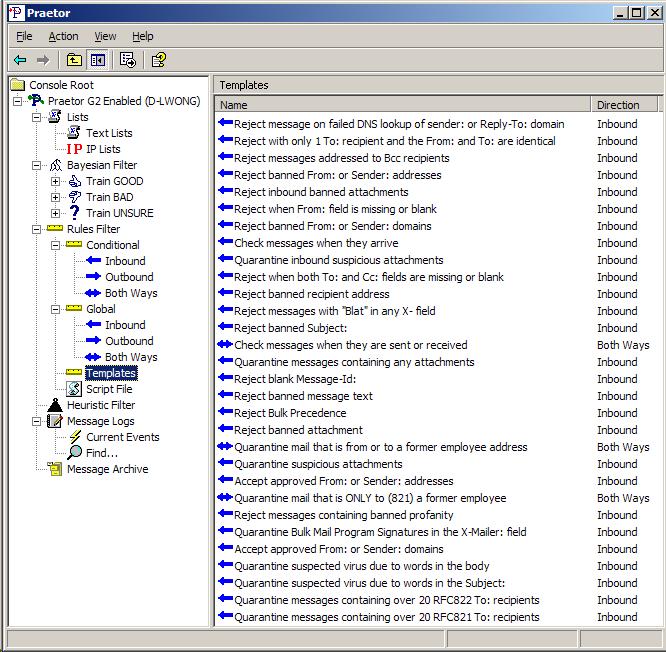Click the Train UNSURE question mark icon
This screenshot has width=666, height=652.
(75, 212)
